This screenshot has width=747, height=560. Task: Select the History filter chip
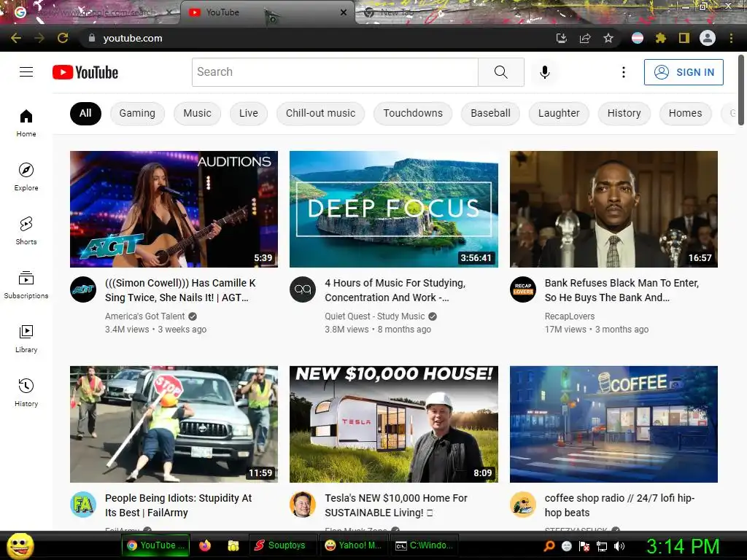click(x=624, y=113)
